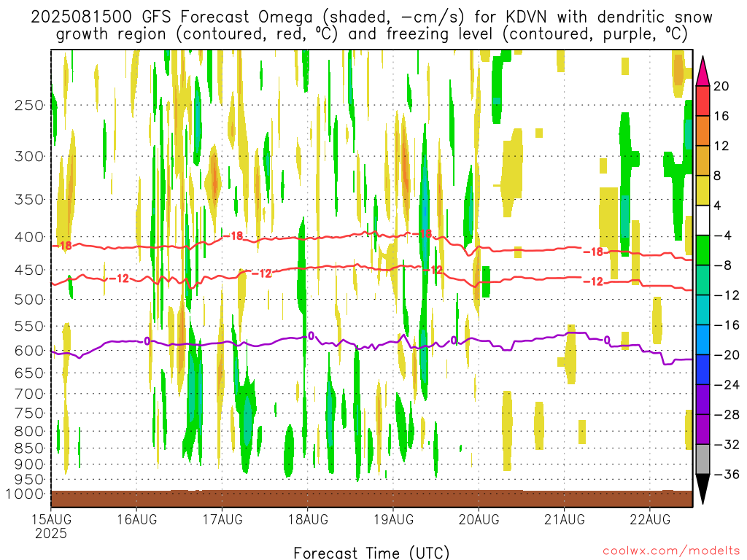747x560 pixels.
Task: Select the 4 value on the colorbar
Action: tap(718, 206)
